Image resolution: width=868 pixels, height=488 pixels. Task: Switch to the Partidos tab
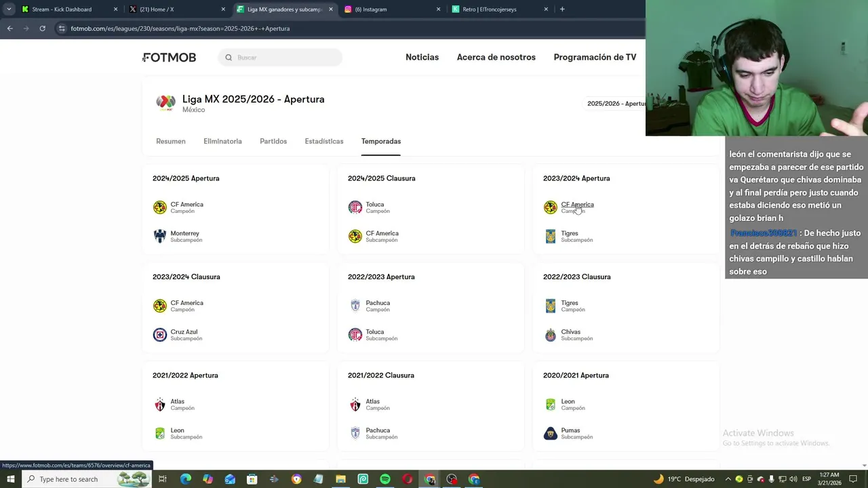tap(273, 141)
